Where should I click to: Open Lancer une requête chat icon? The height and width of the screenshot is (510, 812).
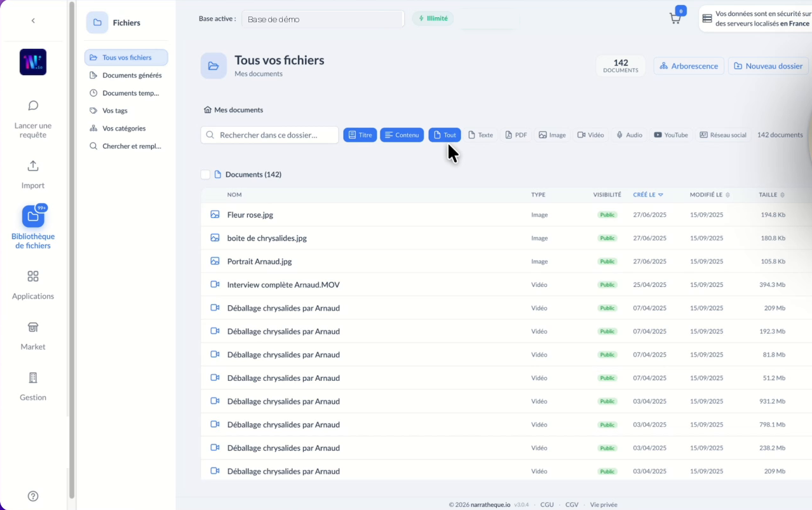[x=33, y=106]
